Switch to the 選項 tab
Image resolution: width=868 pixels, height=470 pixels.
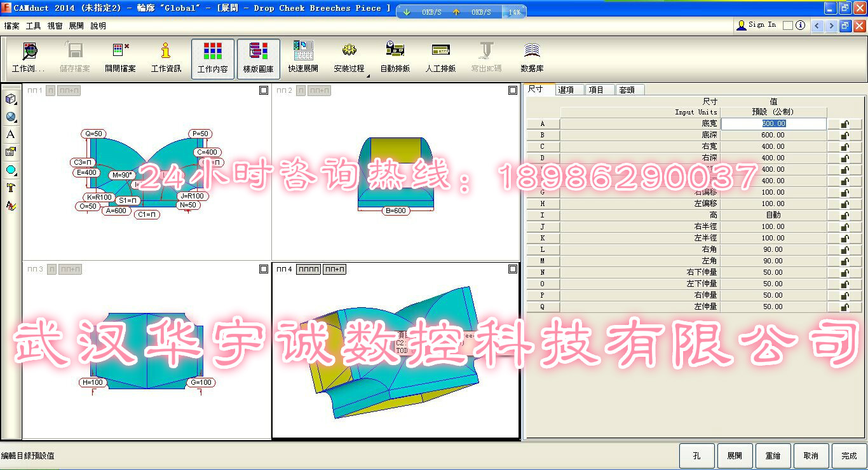click(x=566, y=90)
